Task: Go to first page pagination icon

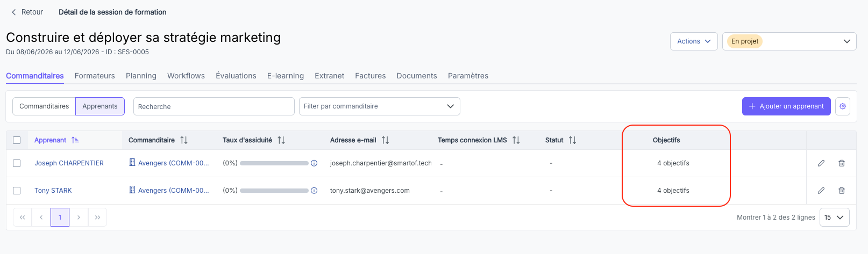Action: [x=22, y=217]
